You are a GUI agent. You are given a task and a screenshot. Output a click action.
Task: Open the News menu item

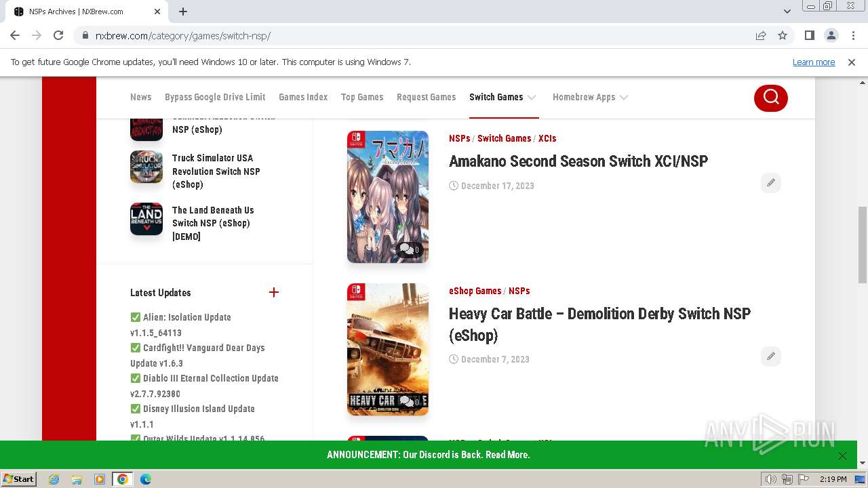[x=140, y=97]
